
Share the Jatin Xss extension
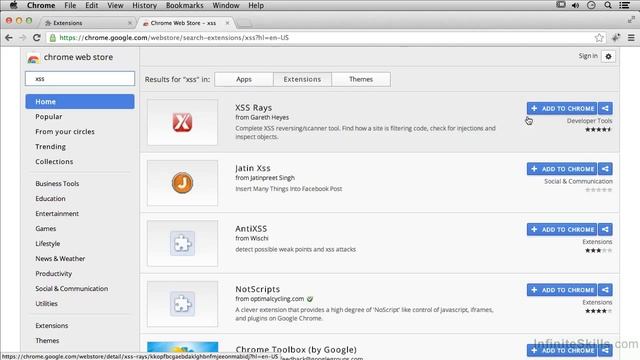tap(605, 169)
